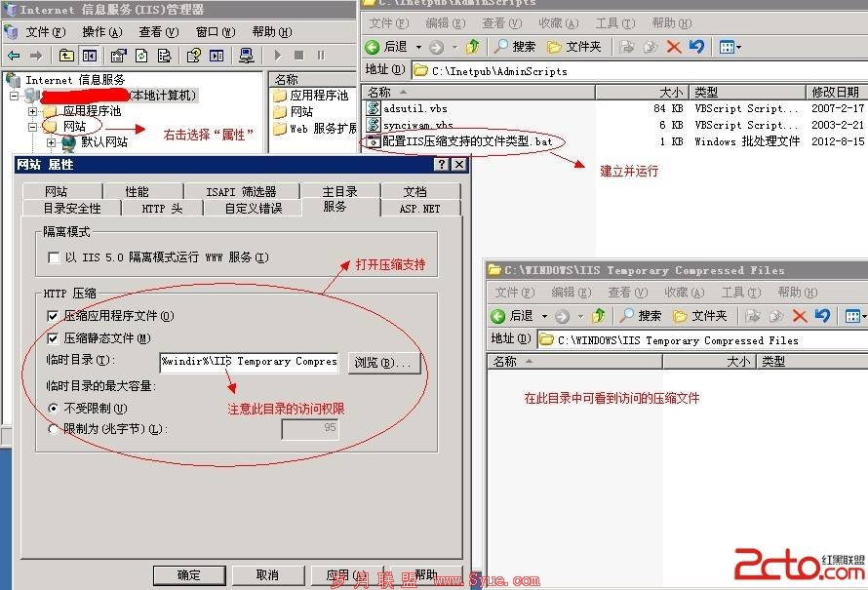Click Help icon in IIS Manager toolbar

pyautogui.click(x=194, y=56)
